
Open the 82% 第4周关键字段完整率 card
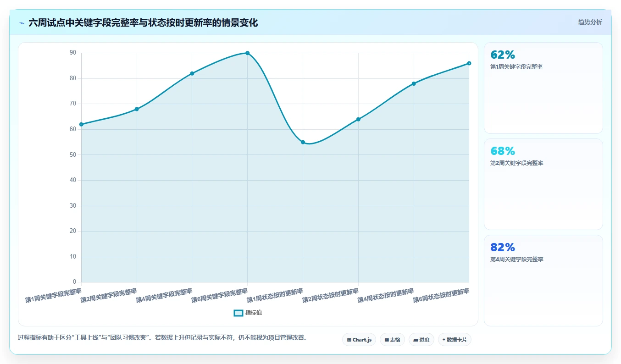543,281
